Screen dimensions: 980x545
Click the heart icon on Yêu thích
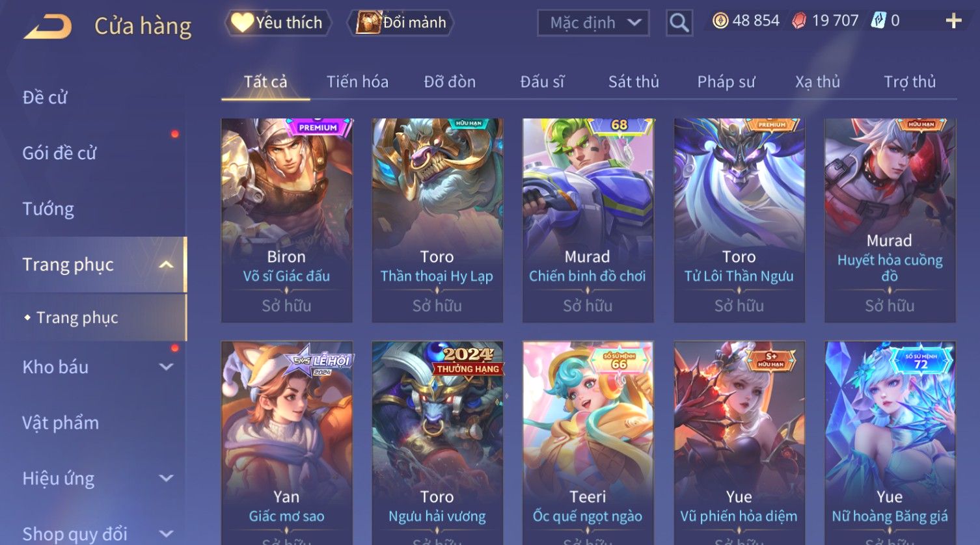(x=242, y=23)
